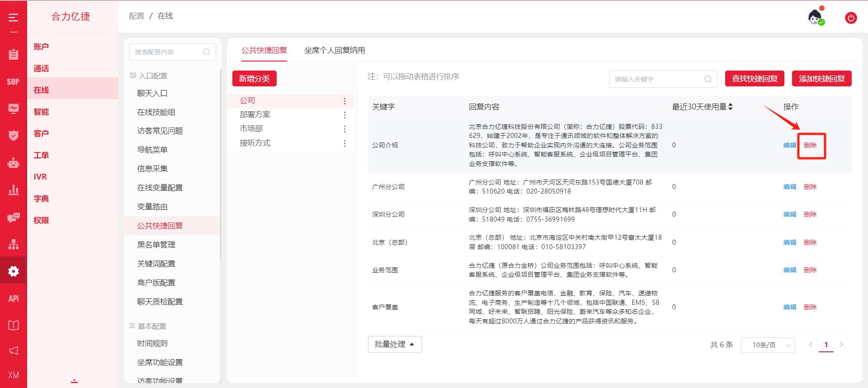Screen dimensions: 868x388
Task: Open the 工单 menu
Action: click(x=41, y=155)
